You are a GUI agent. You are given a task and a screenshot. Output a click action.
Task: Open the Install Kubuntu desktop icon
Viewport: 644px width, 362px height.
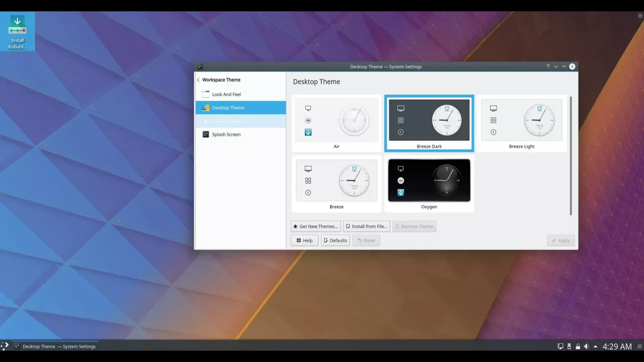coord(18,32)
